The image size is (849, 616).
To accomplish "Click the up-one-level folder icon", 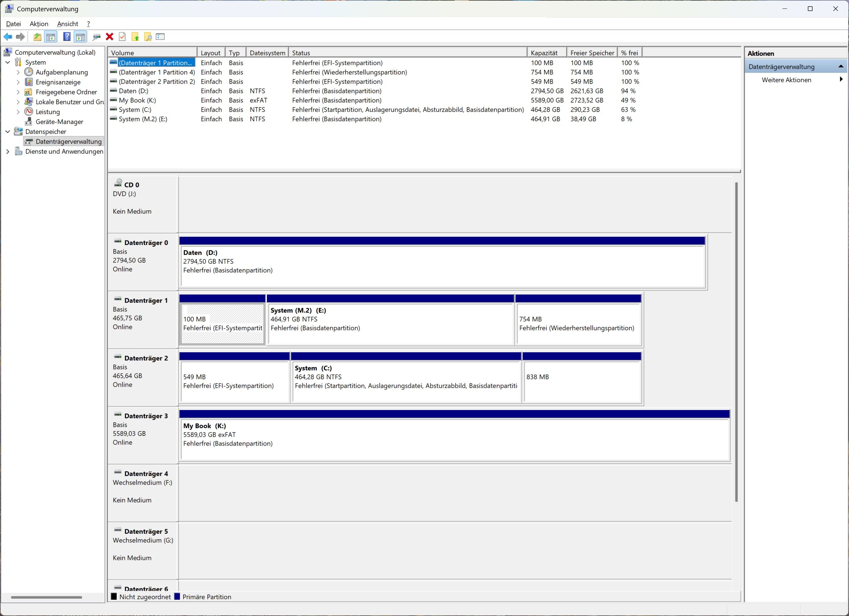I will (x=37, y=37).
